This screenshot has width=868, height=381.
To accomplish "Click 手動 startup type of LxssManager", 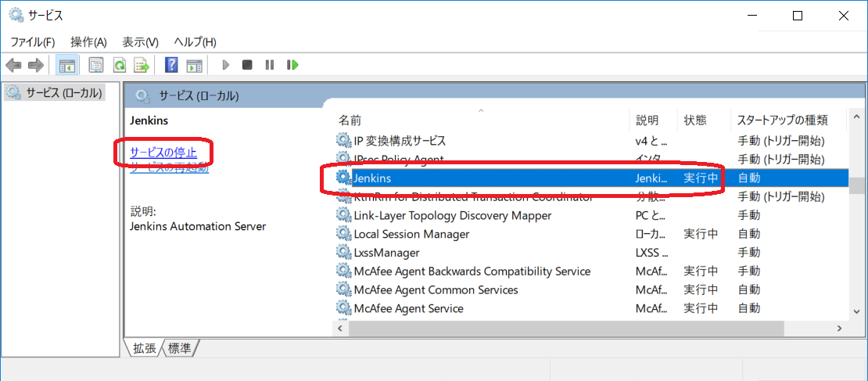I will tap(749, 253).
